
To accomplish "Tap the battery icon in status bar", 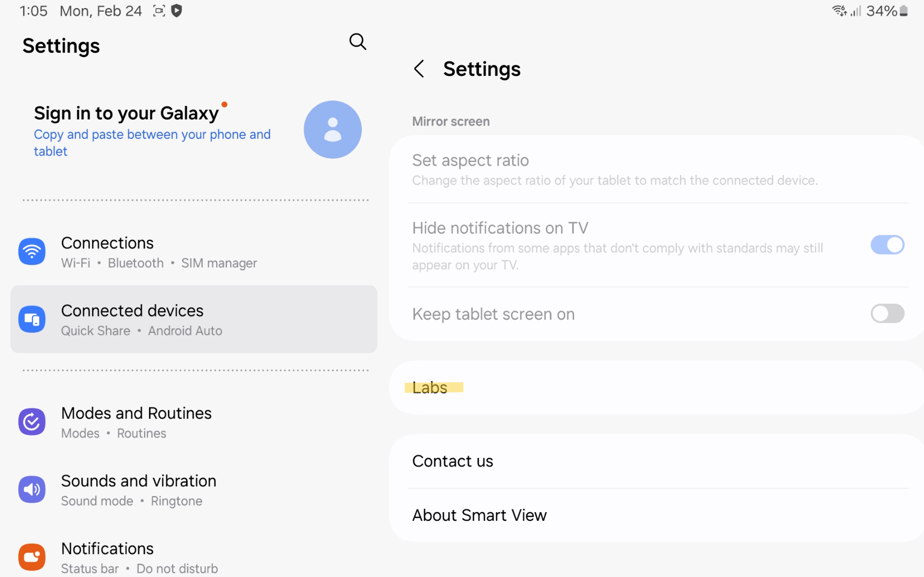I will [904, 11].
